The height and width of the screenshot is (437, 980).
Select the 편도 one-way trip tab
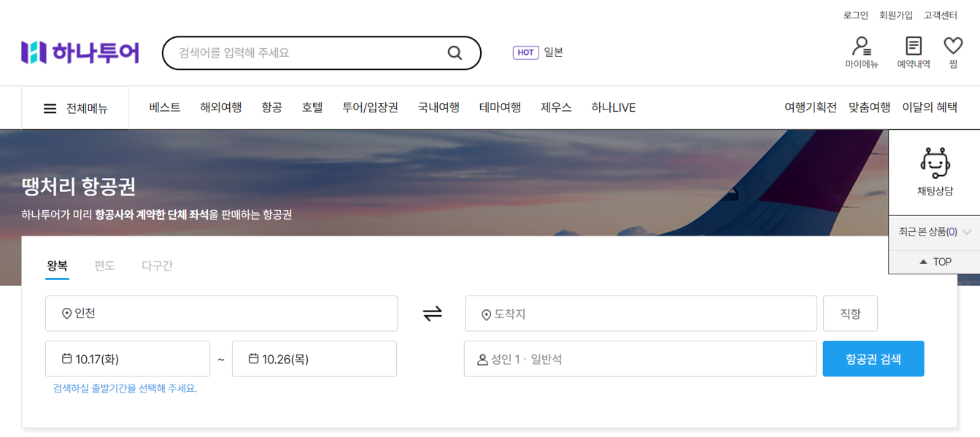click(104, 266)
